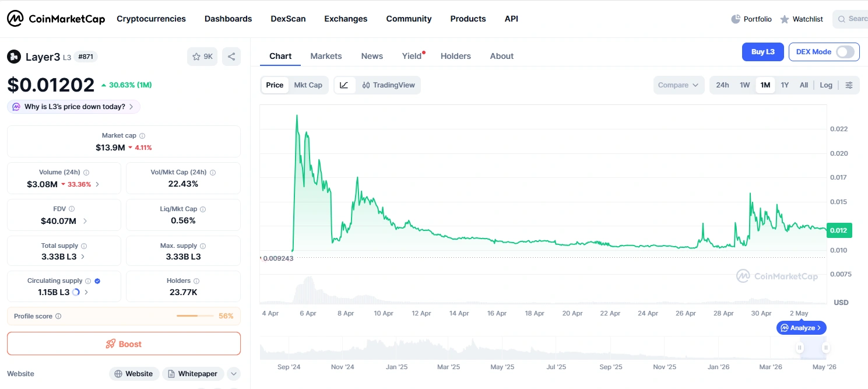
Task: Expand Circulating supply details chevron
Action: point(86,292)
